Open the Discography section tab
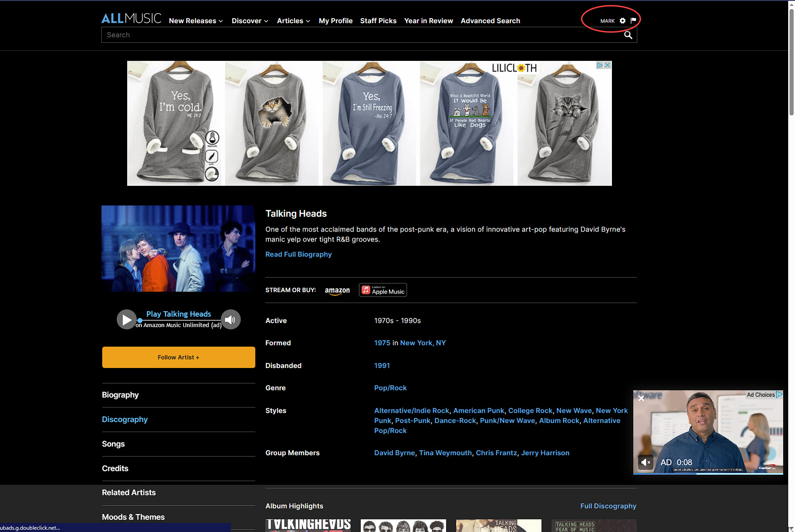 (x=125, y=419)
